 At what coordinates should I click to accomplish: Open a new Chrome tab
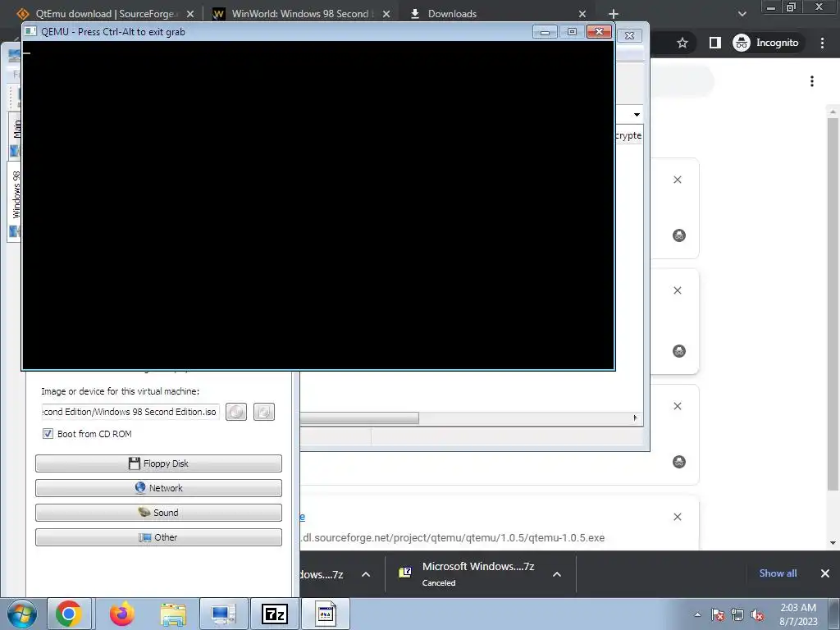click(614, 14)
